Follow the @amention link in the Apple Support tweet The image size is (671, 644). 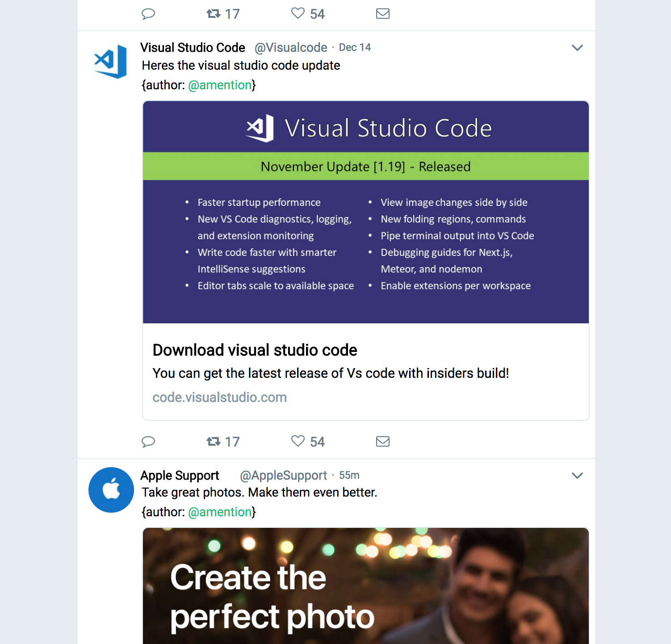click(220, 512)
